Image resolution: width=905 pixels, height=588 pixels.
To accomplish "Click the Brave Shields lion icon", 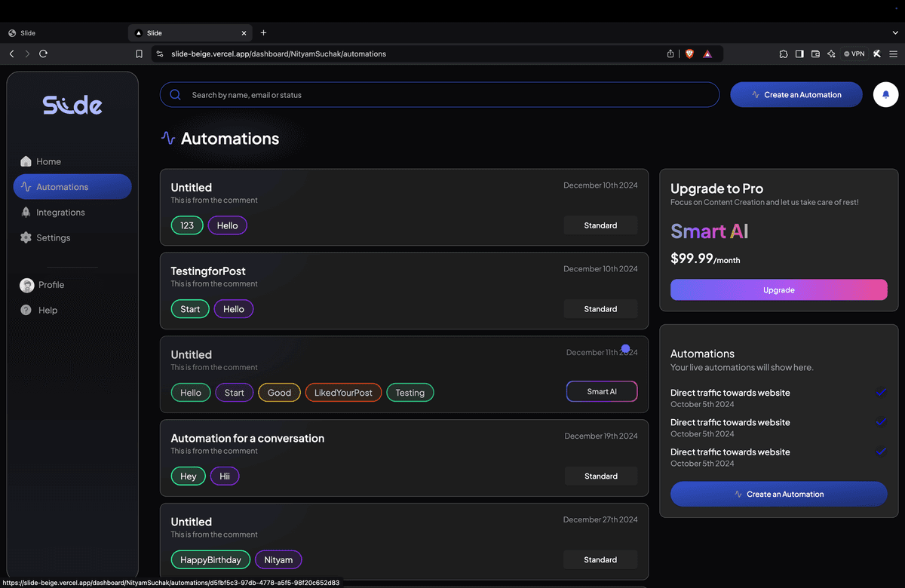I will pos(689,54).
